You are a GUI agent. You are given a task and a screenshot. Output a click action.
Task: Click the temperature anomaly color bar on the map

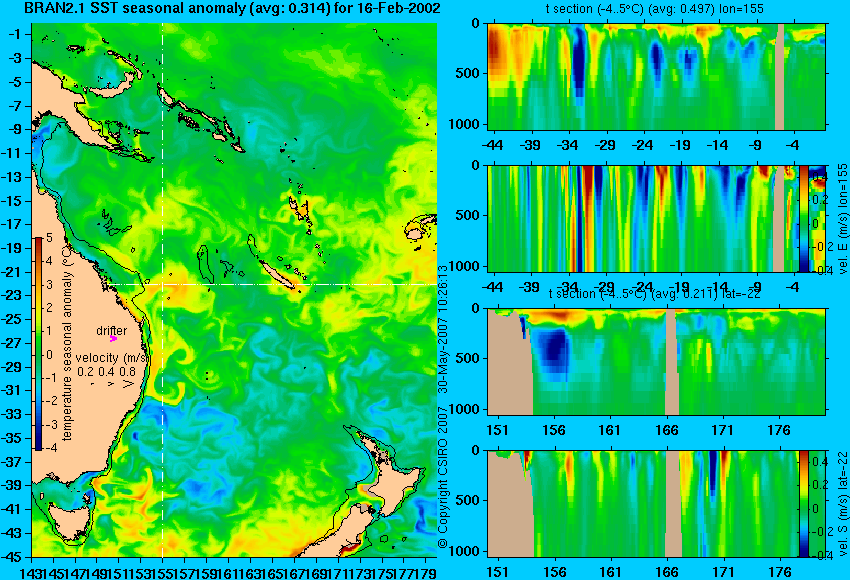pos(39,344)
